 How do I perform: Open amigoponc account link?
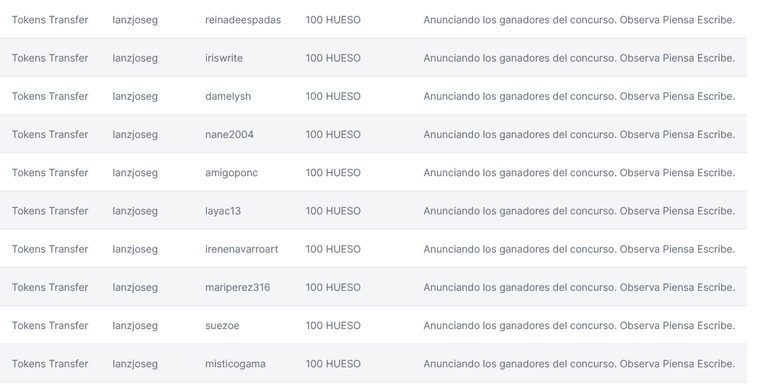click(231, 173)
